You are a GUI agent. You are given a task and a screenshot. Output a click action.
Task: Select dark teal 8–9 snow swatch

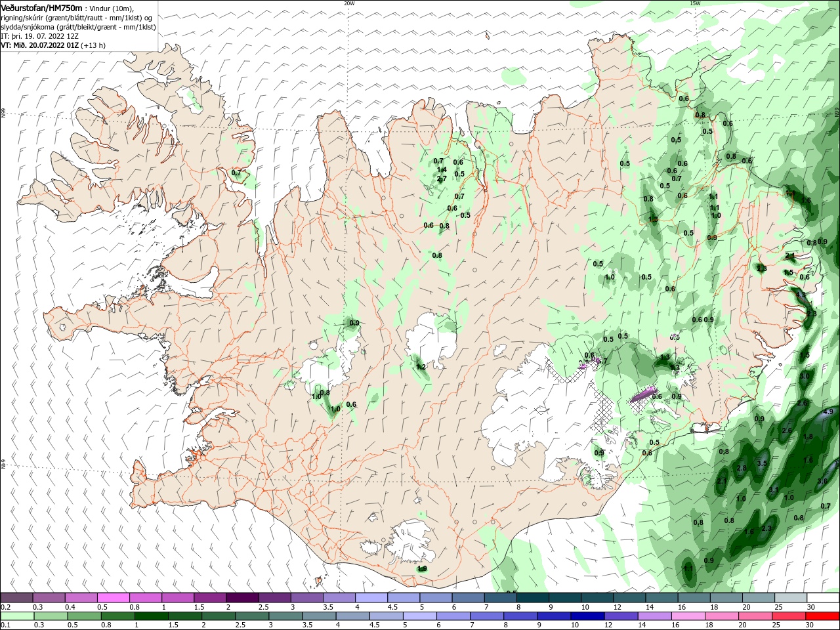[x=533, y=598]
